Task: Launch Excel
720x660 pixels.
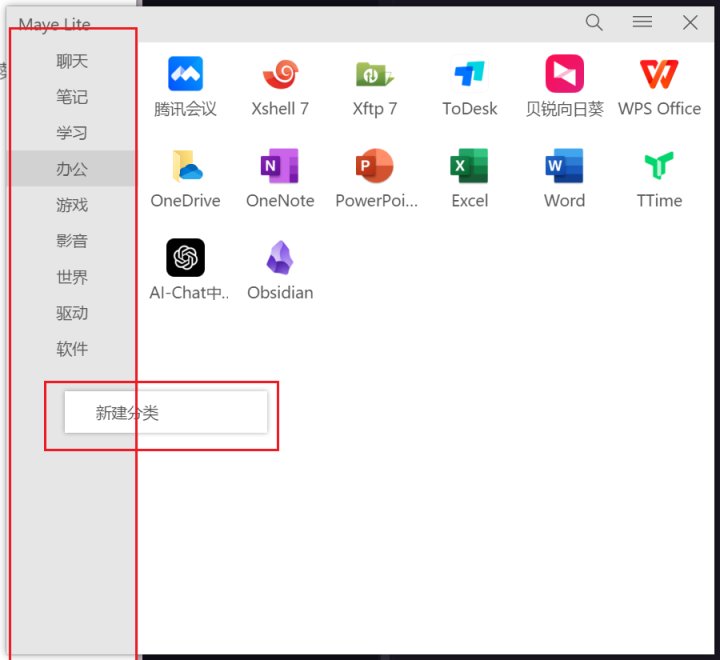Action: pos(469,166)
